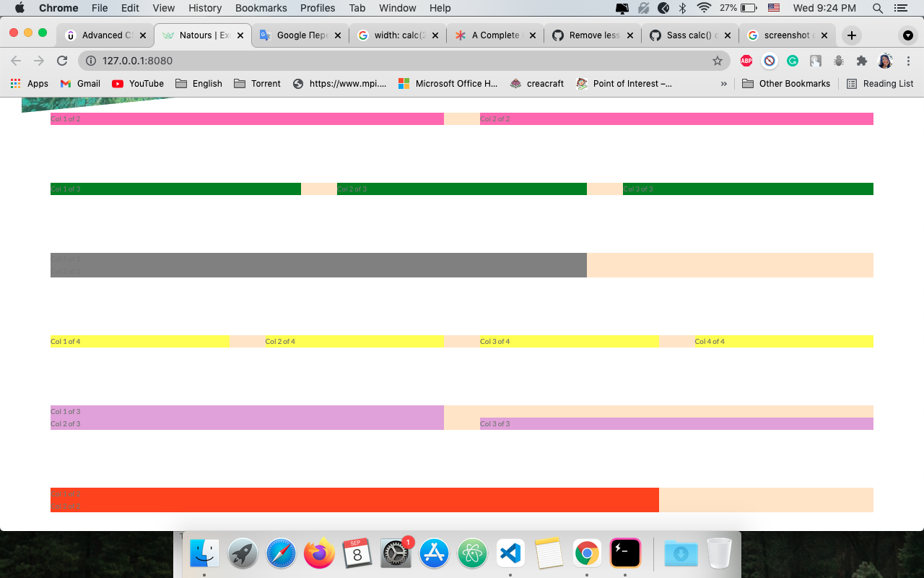Open the Chrome three-dot menu
924x578 pixels.
pyautogui.click(x=908, y=61)
